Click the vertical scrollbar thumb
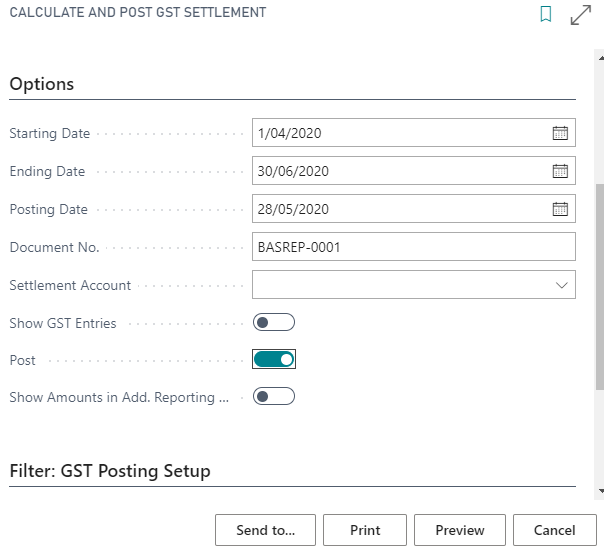The height and width of the screenshot is (552, 604). click(x=599, y=285)
